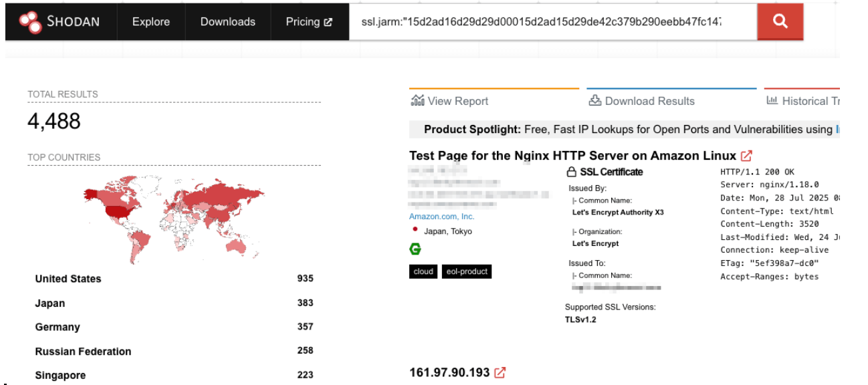Click the Historical Trends bar chart icon
This screenshot has height=385, width=868.
772,101
